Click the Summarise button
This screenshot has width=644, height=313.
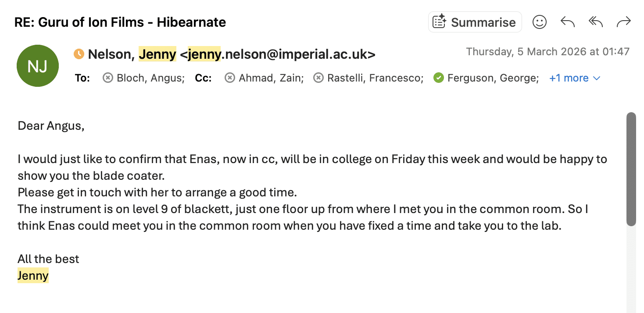point(475,22)
